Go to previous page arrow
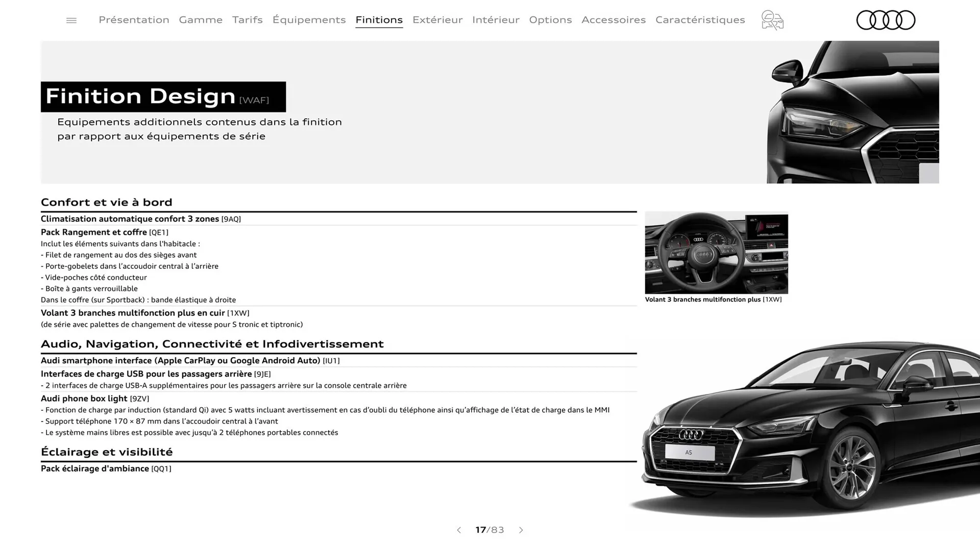980x551 pixels. 459,530
